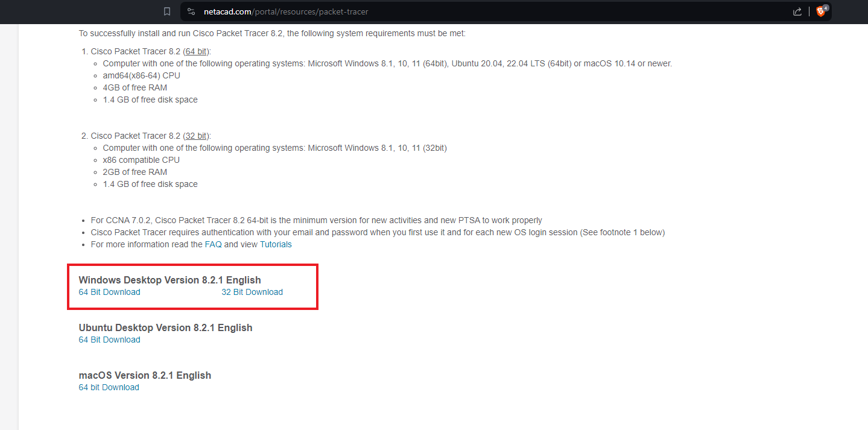
Task: Open the Tutorials link
Action: [x=276, y=244]
